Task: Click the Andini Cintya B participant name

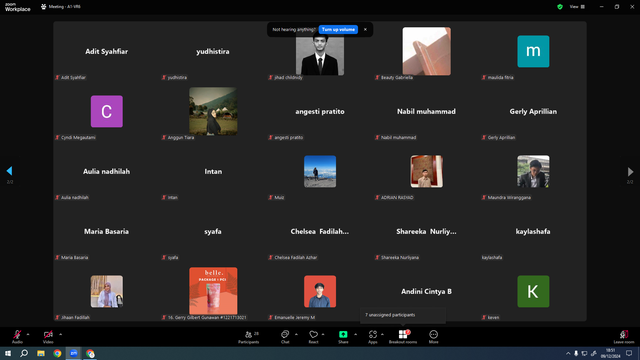Action: (x=427, y=291)
